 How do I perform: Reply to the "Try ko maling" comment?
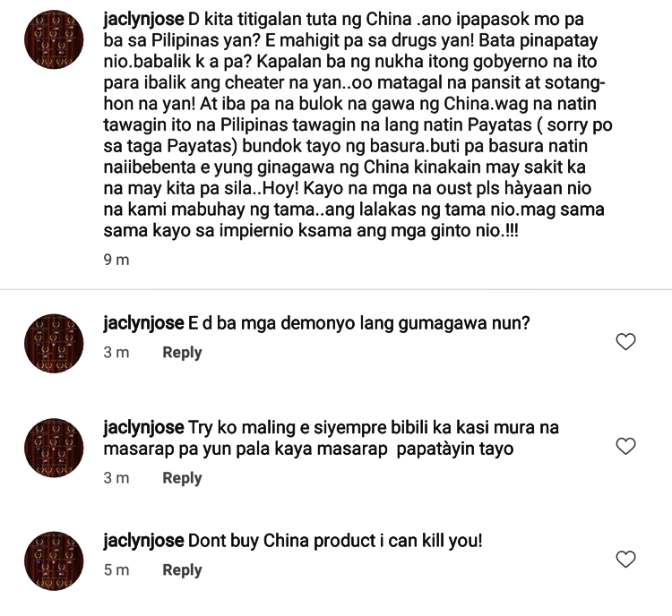click(182, 478)
